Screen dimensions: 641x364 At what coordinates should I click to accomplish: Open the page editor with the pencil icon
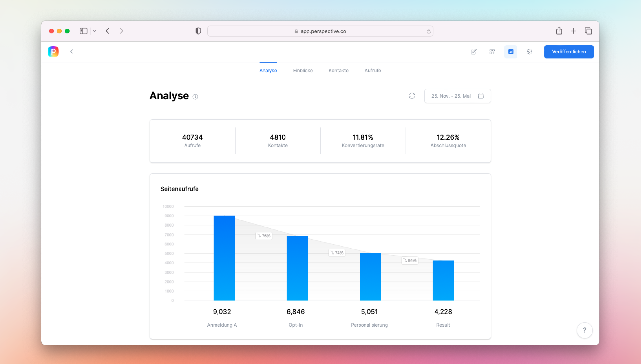[474, 52]
